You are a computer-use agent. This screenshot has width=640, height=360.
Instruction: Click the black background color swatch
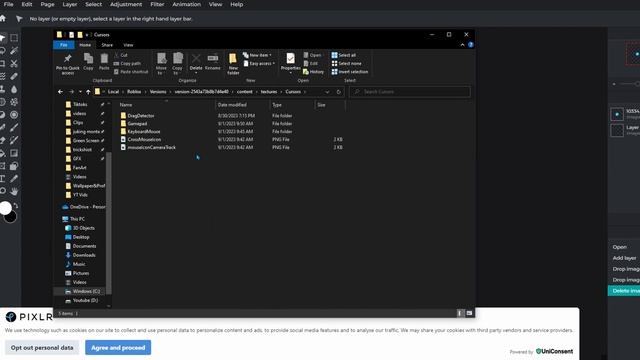point(11,217)
